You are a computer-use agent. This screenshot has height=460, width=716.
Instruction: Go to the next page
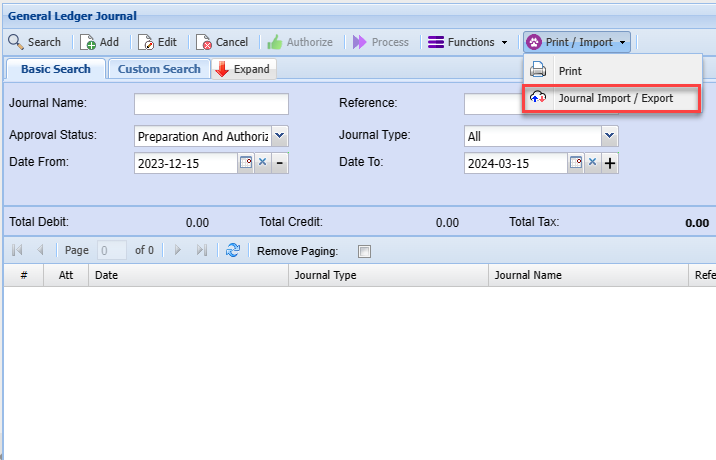coord(178,250)
